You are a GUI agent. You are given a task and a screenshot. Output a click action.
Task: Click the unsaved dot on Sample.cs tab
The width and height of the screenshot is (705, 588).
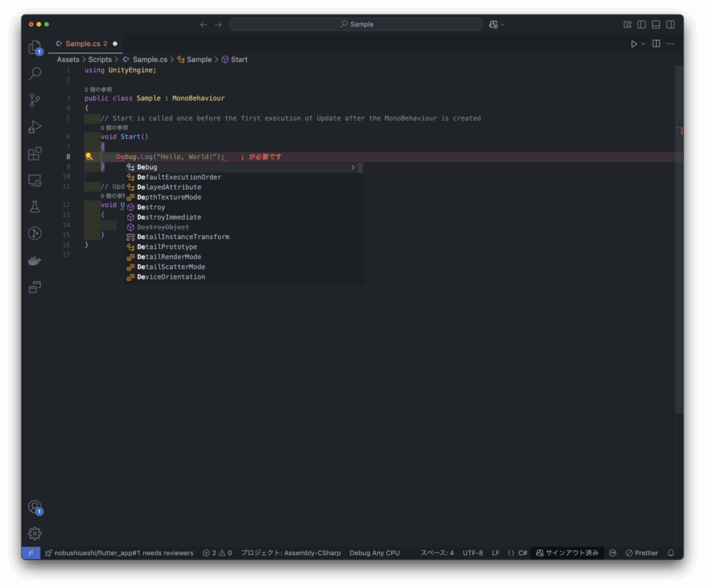click(115, 43)
